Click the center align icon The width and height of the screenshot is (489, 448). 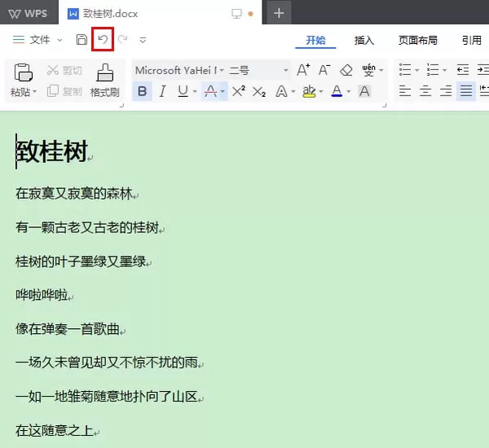(x=425, y=91)
